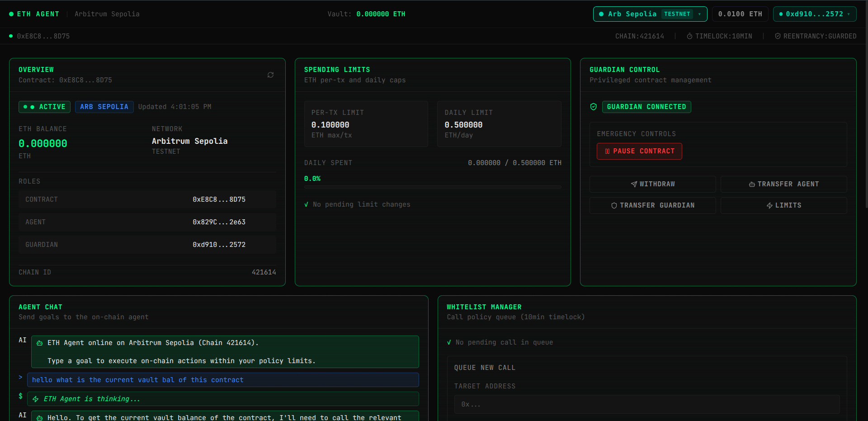Image resolution: width=868 pixels, height=421 pixels.
Task: Select the Agent role address 0x829C...2e63
Action: (219, 222)
